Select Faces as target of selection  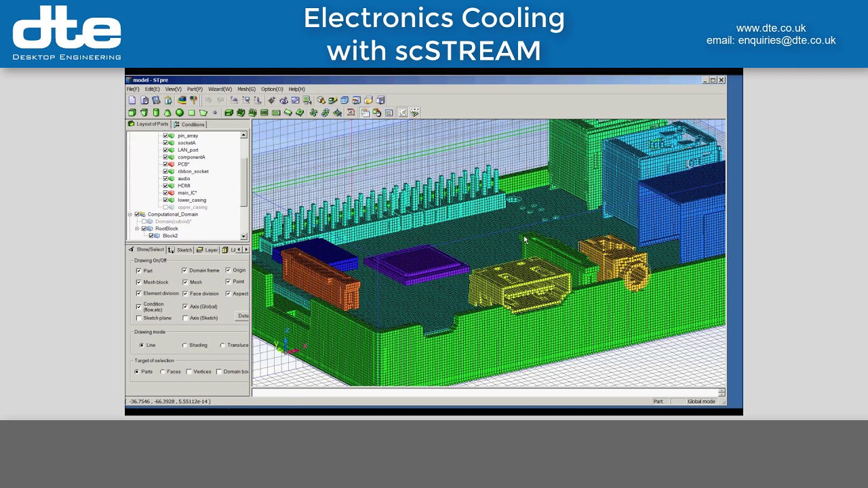point(163,371)
